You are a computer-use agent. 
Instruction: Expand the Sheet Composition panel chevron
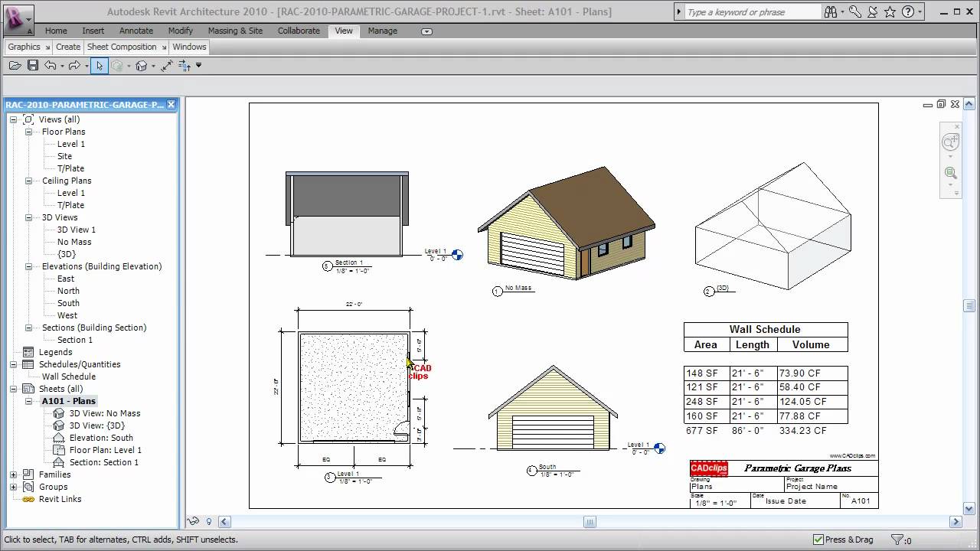tap(162, 47)
